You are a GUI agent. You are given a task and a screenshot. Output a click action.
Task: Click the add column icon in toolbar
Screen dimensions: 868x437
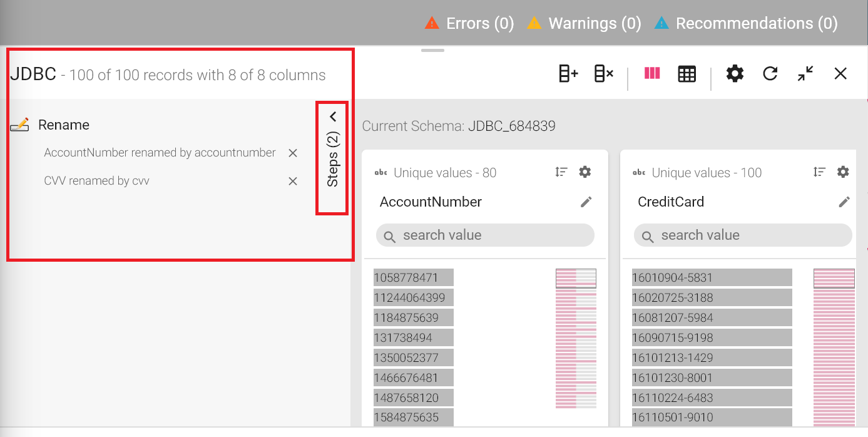(568, 74)
